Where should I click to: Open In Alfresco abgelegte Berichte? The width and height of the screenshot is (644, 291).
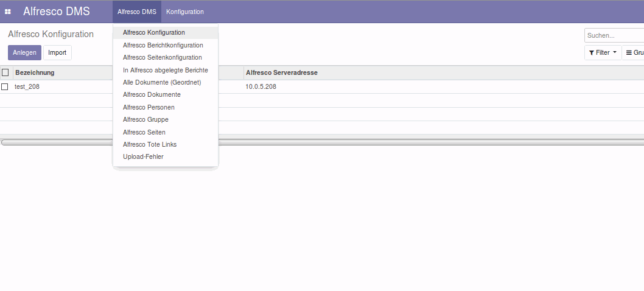pos(166,70)
